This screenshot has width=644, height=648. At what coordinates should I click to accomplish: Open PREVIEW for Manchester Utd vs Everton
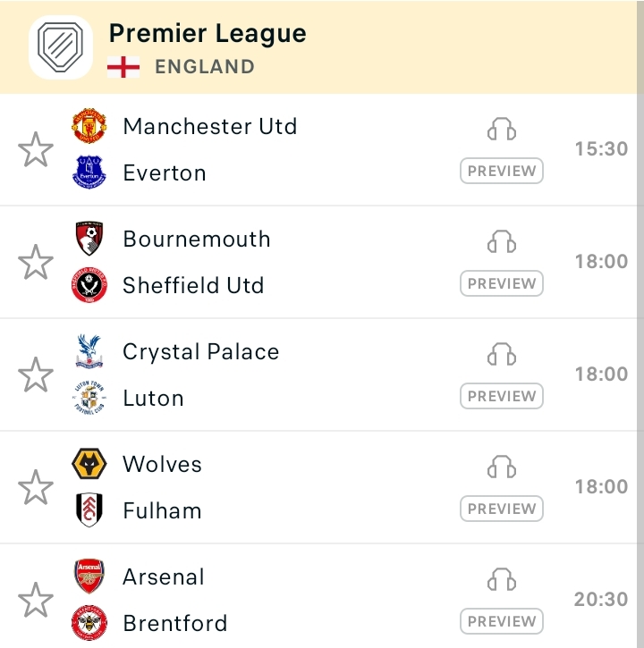(501, 171)
